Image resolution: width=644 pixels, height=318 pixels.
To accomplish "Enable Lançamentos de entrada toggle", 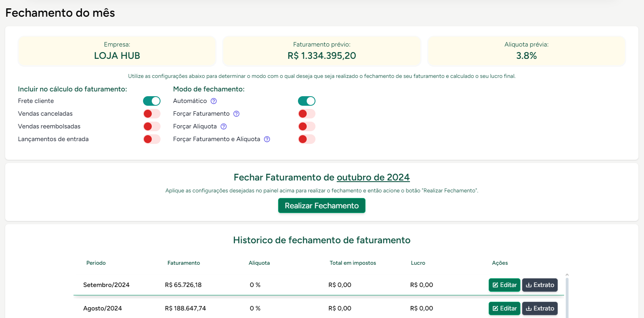I will point(152,139).
